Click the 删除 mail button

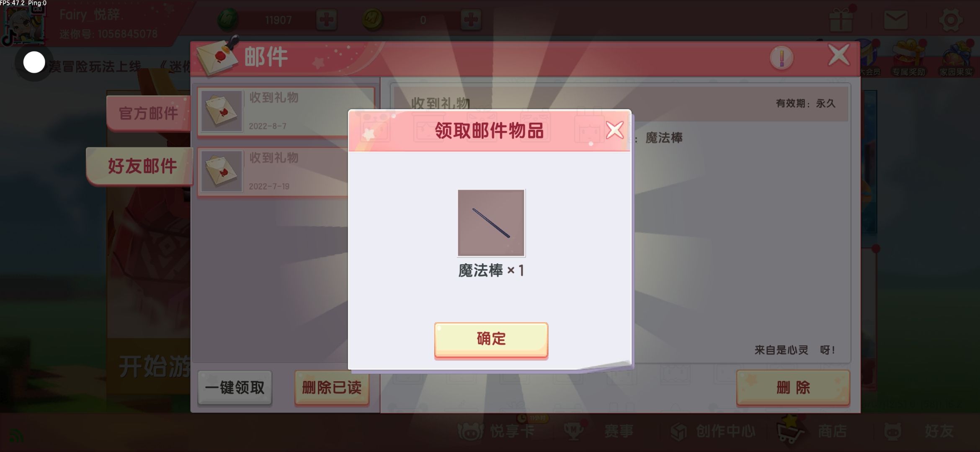[793, 388]
